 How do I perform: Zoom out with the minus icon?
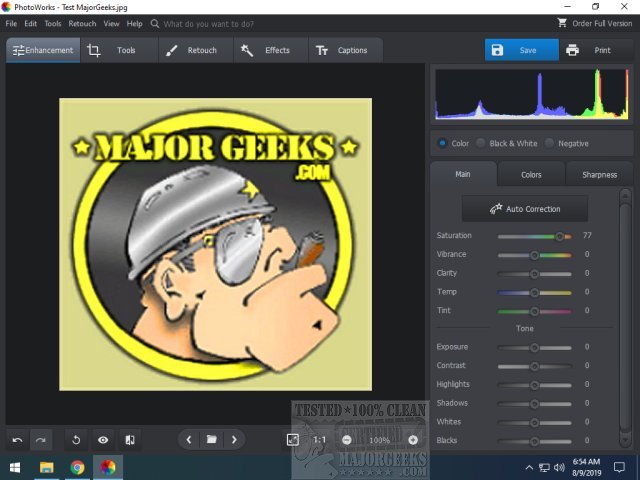[x=347, y=440]
